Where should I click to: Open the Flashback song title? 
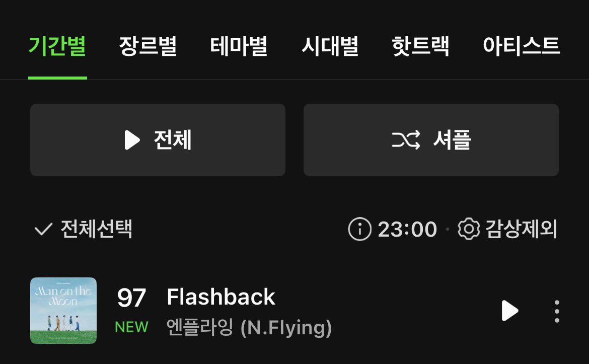pos(221,297)
